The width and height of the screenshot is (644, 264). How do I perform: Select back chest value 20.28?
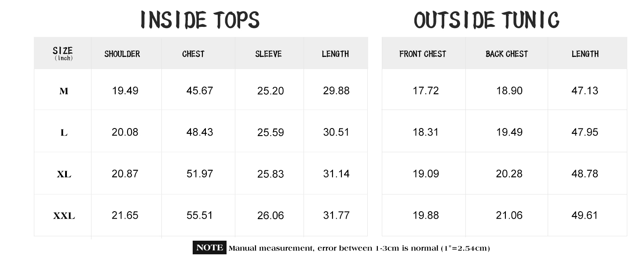tap(509, 174)
